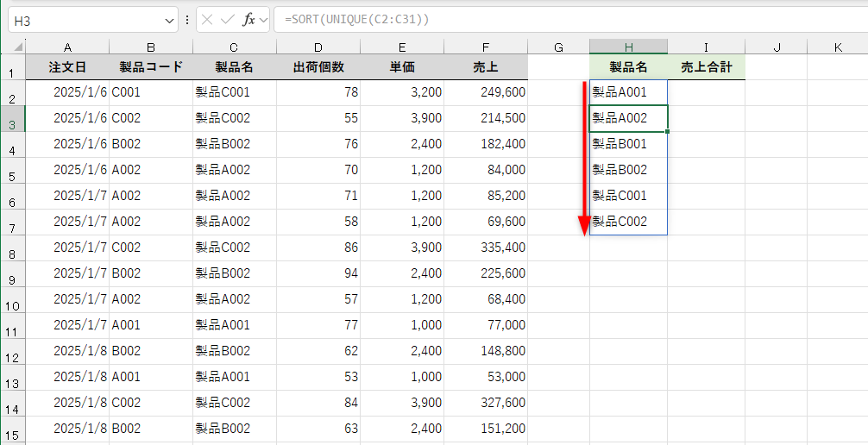Click the 注文日 header cell
868x445 pixels.
click(x=67, y=67)
